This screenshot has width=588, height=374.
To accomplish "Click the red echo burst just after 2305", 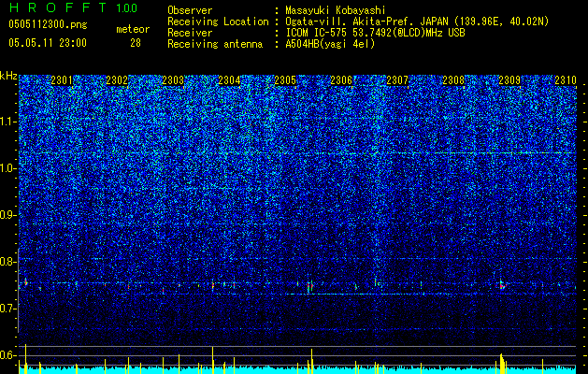I will tap(310, 286).
